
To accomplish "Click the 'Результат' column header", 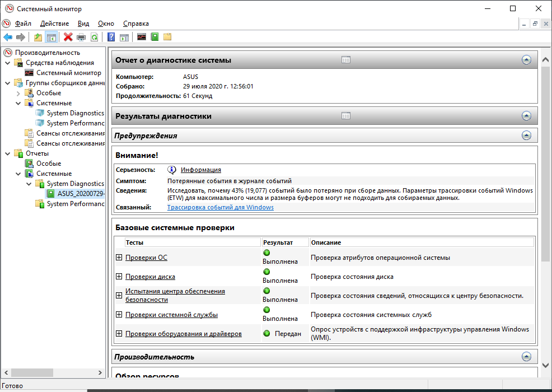I will pyautogui.click(x=285, y=242).
